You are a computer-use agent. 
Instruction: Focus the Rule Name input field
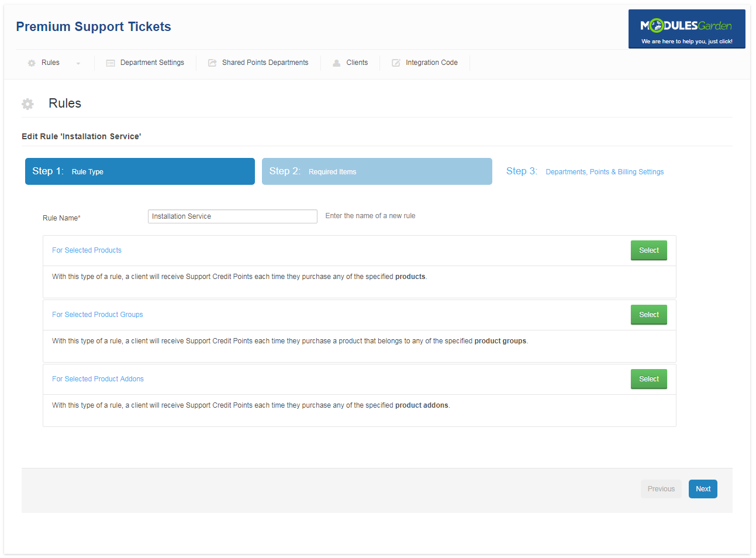click(x=232, y=216)
